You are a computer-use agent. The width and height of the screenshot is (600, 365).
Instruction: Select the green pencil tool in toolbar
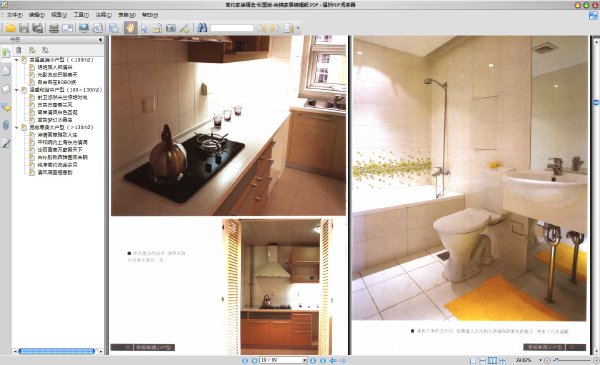(184, 28)
